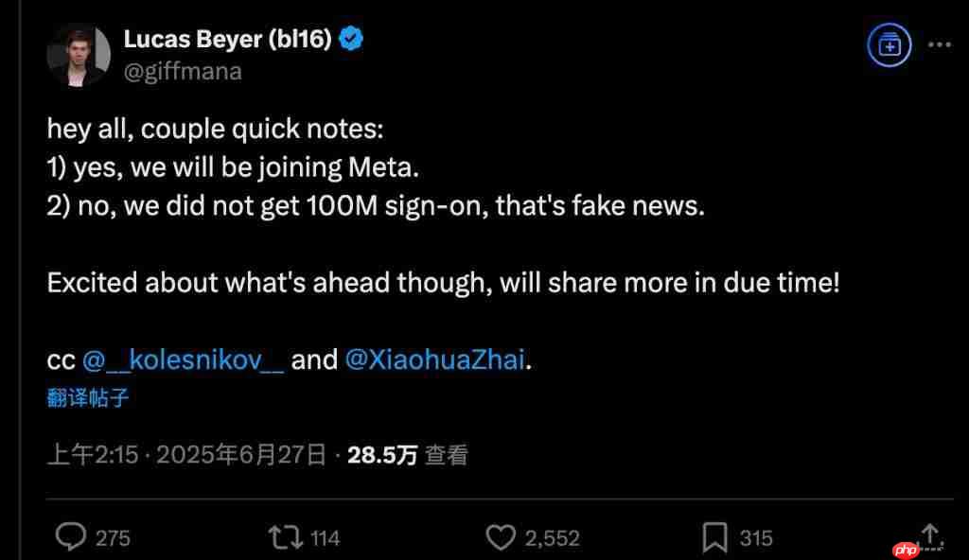Click the php watermark logo
Viewport: 969px width, 560px height.
click(907, 549)
